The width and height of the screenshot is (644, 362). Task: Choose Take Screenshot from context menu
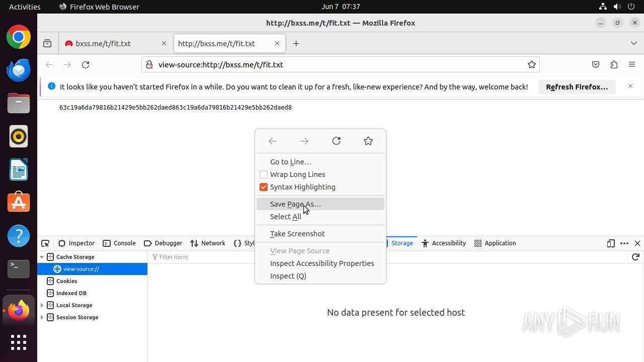320,234
